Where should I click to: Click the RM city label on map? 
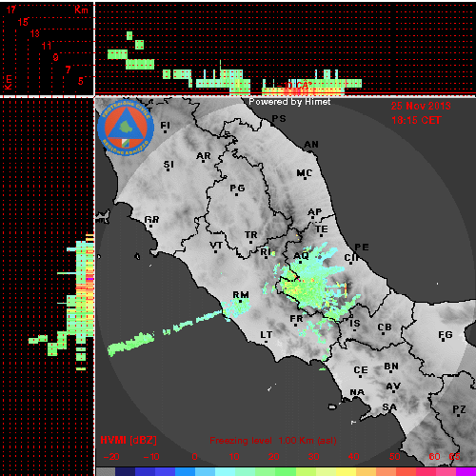[x=241, y=295]
